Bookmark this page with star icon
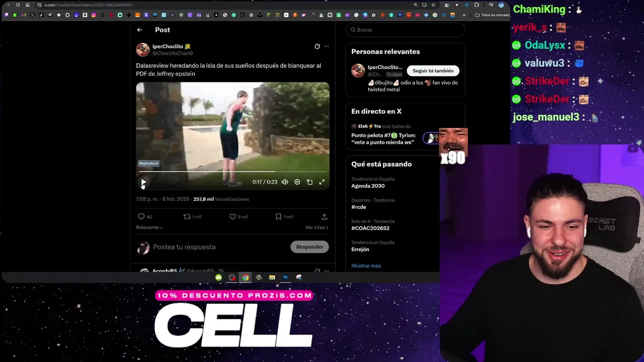Screen dimensions: 644x362 [x=433, y=5]
